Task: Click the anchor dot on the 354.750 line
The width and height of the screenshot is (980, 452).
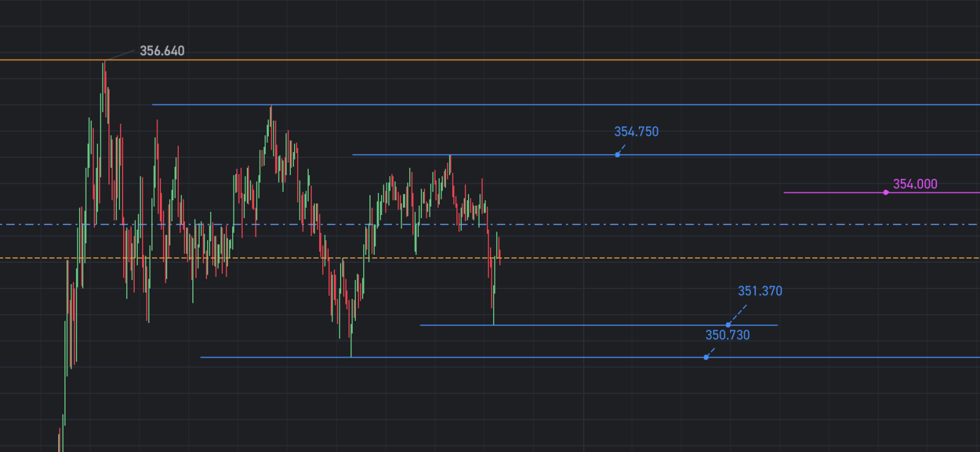Action: [x=617, y=155]
